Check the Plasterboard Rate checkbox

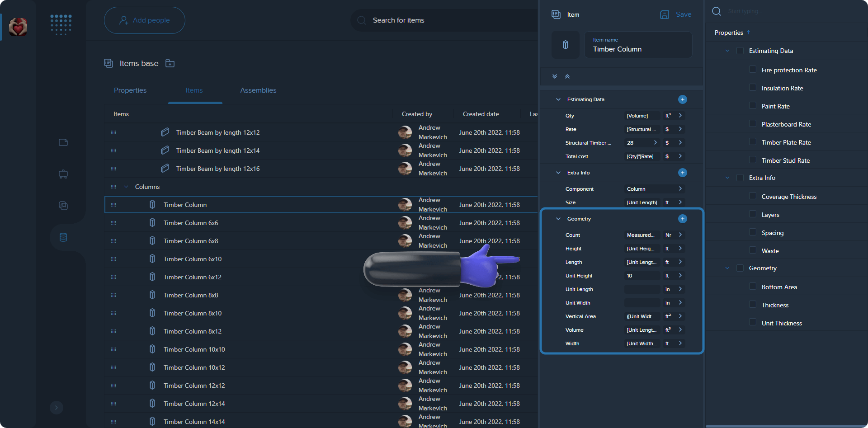point(753,123)
